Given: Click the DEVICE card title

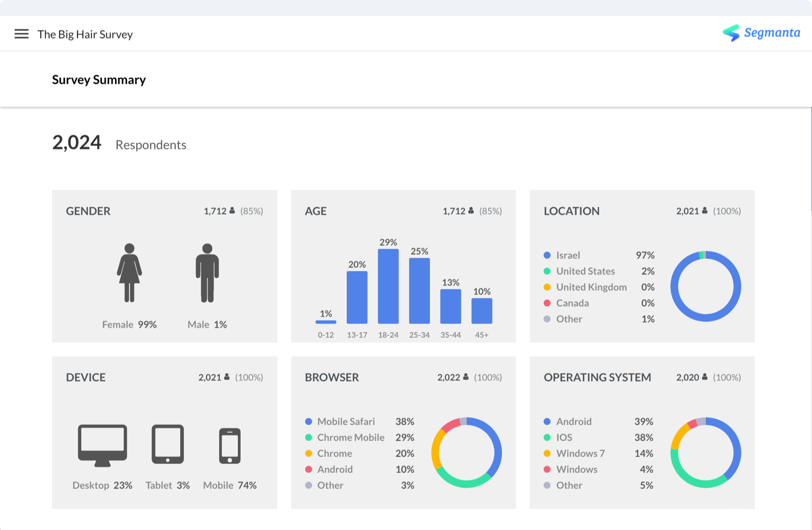Looking at the screenshot, I should pos(86,377).
